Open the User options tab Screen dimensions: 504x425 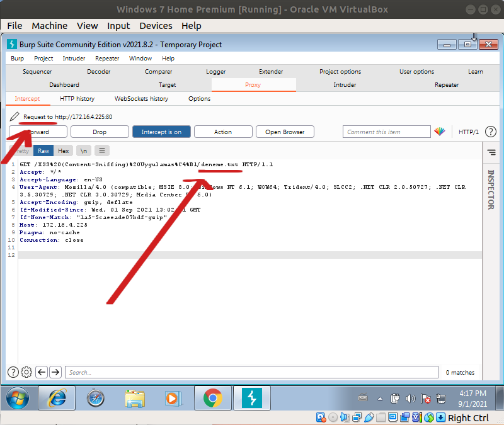tap(416, 71)
